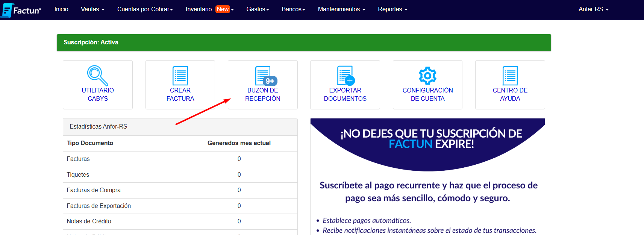Open the Anfer-RS user menu
The height and width of the screenshot is (235, 644).
coord(593,9)
